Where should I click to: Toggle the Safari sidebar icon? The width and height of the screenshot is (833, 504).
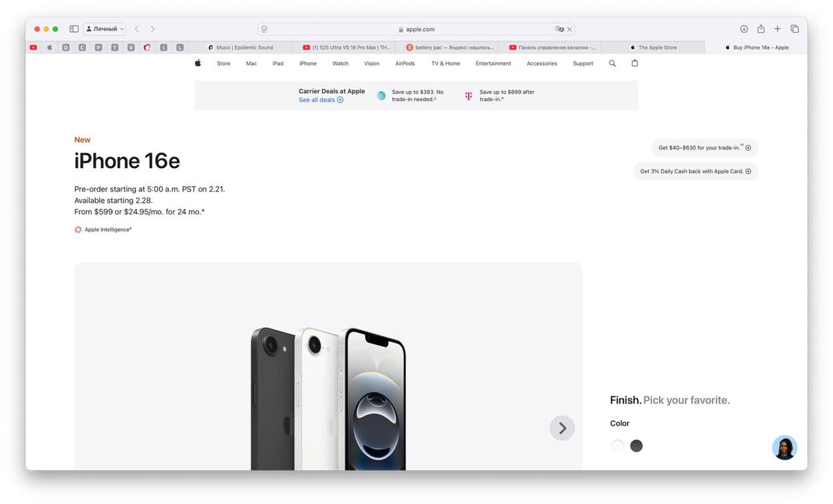point(74,29)
